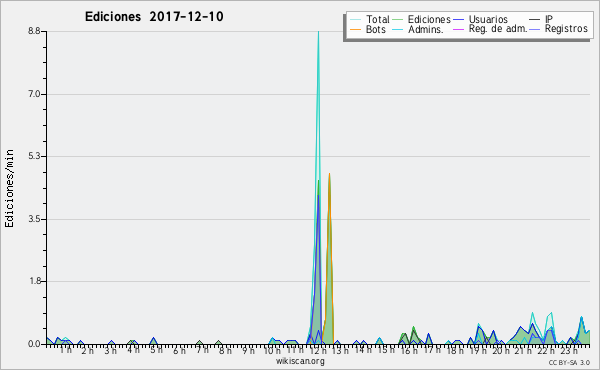
Task: Click the '3 h' x-axis label
Action: click(x=111, y=351)
